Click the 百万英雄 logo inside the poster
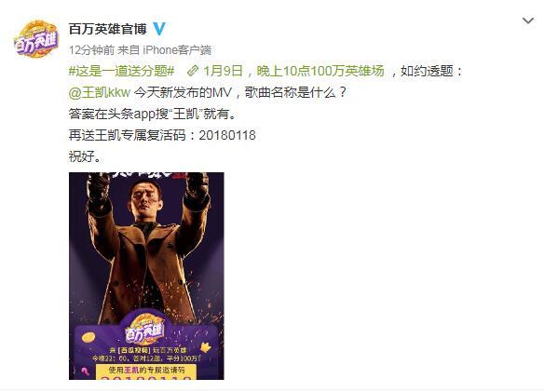544x392 pixels. 145,329
